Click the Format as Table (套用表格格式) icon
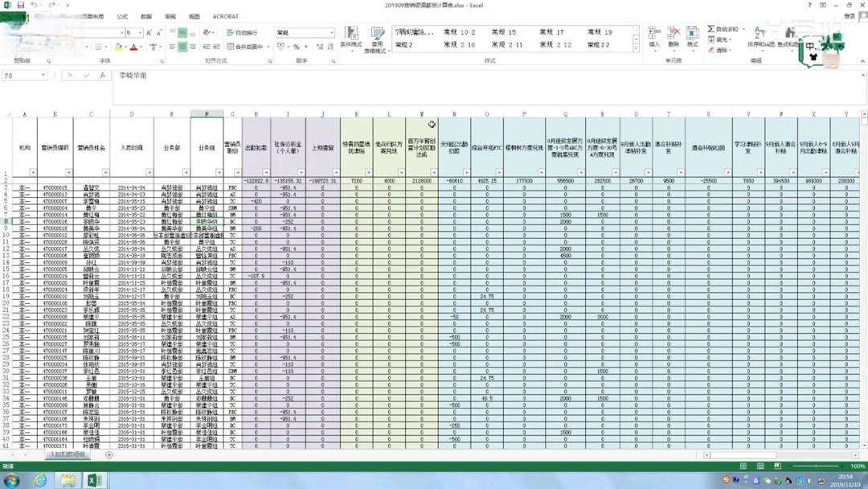Screen dimensions: 868x489 378,39
